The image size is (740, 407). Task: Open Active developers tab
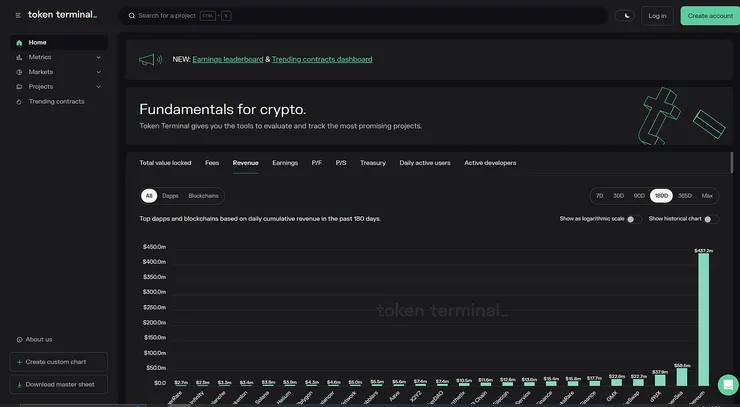coord(490,163)
